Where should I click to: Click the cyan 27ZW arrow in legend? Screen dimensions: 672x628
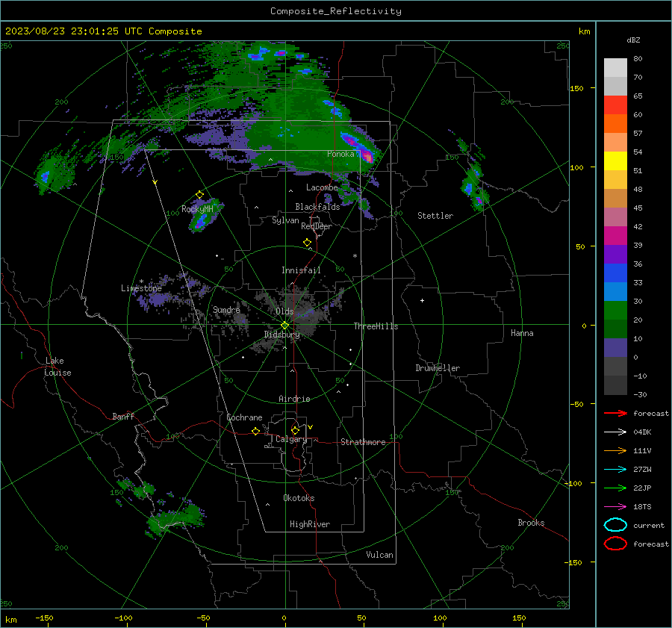click(615, 470)
